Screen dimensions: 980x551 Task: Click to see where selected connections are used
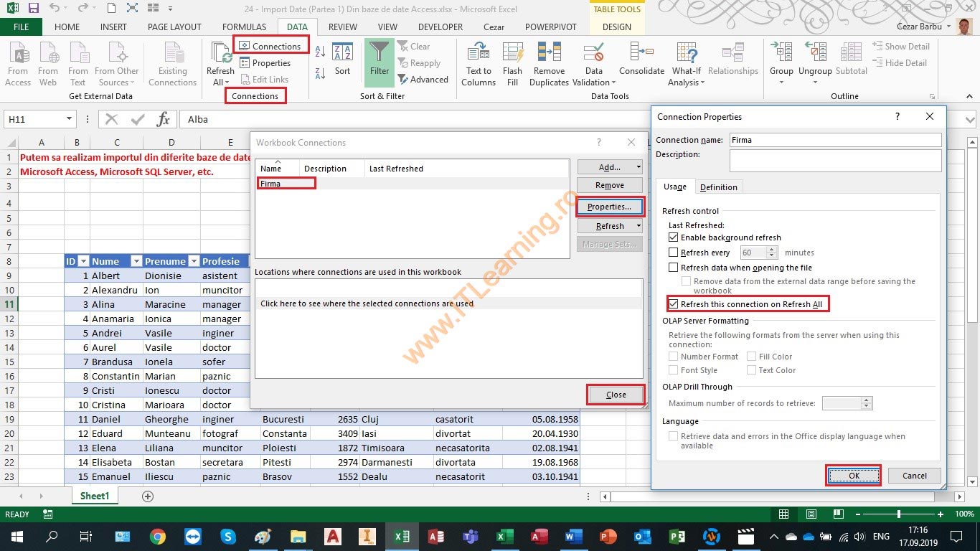click(x=367, y=303)
